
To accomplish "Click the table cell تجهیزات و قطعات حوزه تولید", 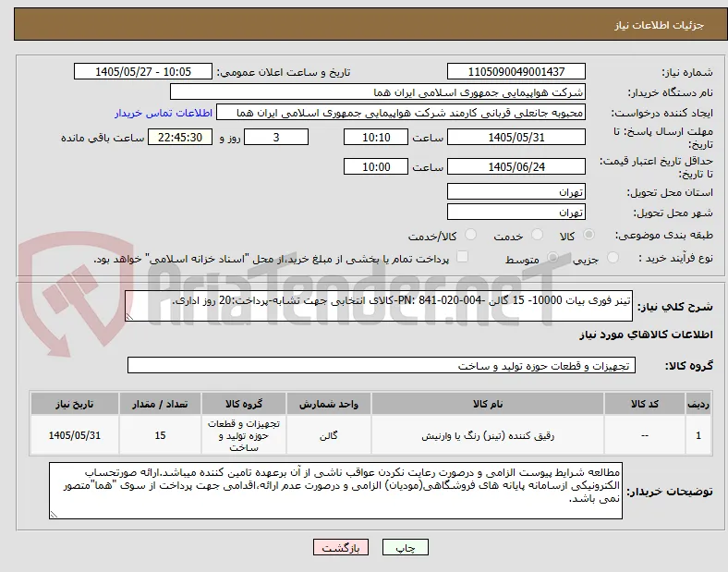I will (x=244, y=435).
